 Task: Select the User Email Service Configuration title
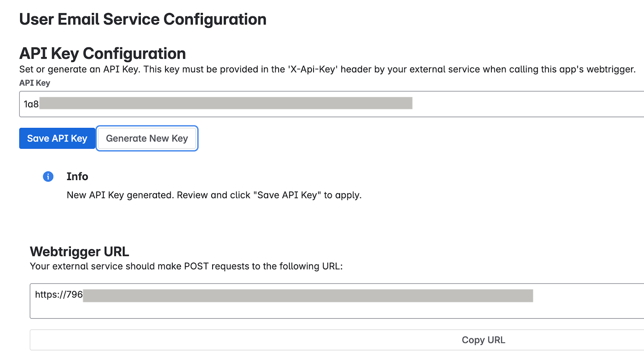(143, 19)
